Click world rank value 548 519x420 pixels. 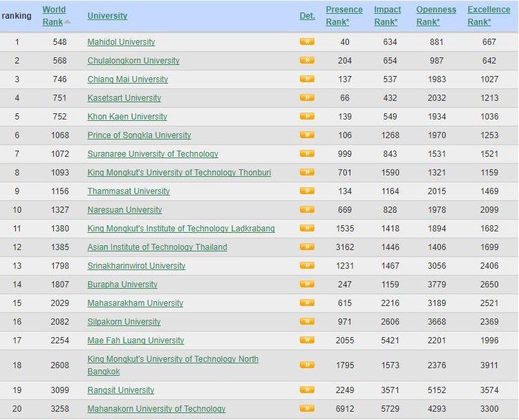pyautogui.click(x=59, y=42)
